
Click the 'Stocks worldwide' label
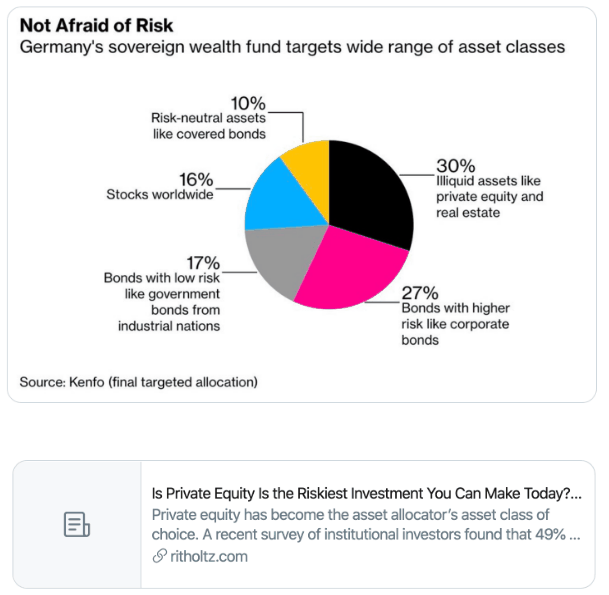pos(160,194)
